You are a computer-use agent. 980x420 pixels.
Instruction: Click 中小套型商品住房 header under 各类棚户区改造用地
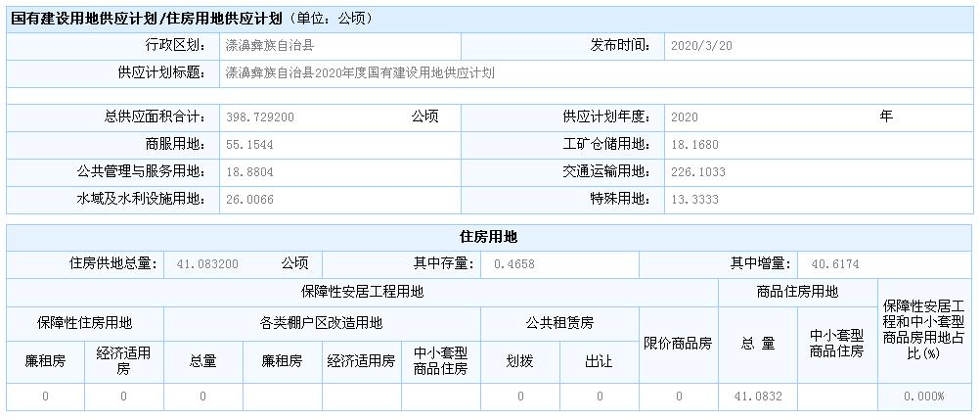[441, 361]
